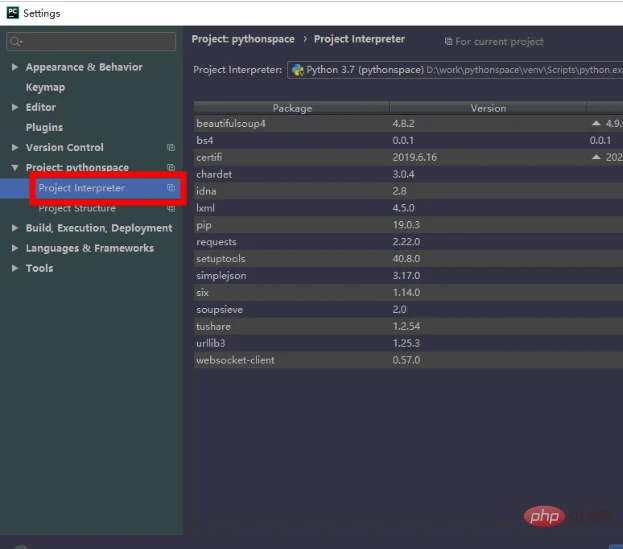Select the requests package row

(x=216, y=242)
